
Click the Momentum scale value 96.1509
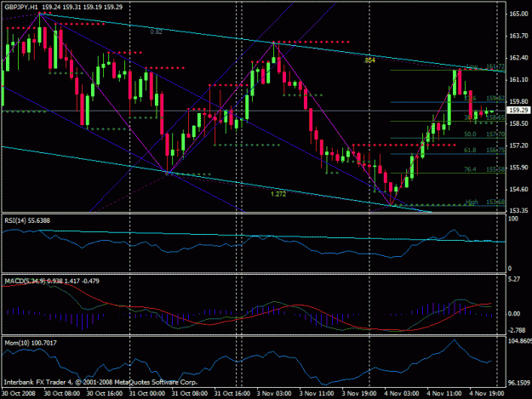[x=520, y=383]
